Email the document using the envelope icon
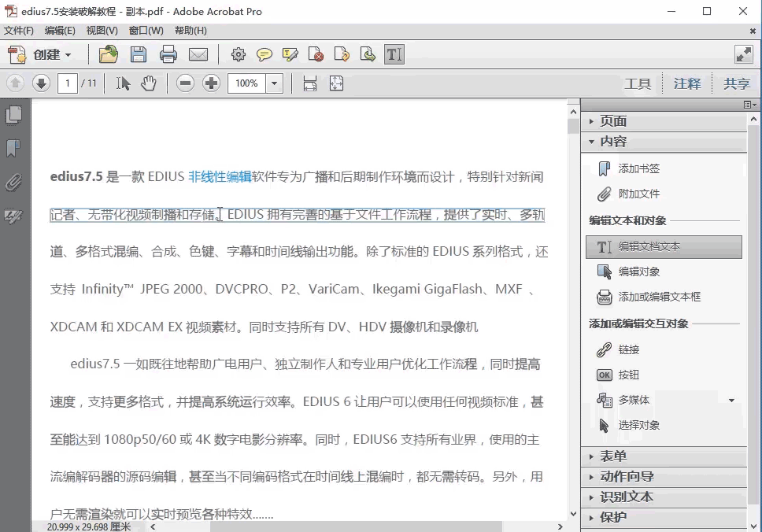Image resolution: width=762 pixels, height=532 pixels. tap(198, 54)
